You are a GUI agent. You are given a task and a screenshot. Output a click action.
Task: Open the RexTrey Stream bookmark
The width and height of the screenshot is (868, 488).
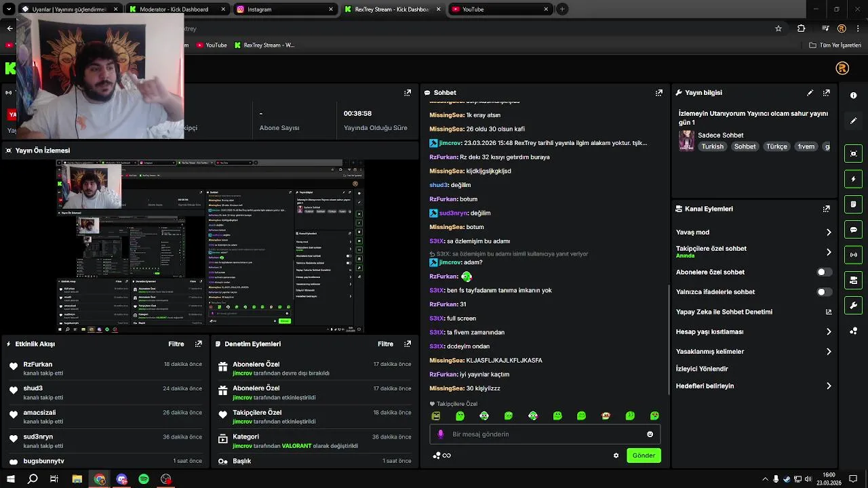[x=264, y=45]
